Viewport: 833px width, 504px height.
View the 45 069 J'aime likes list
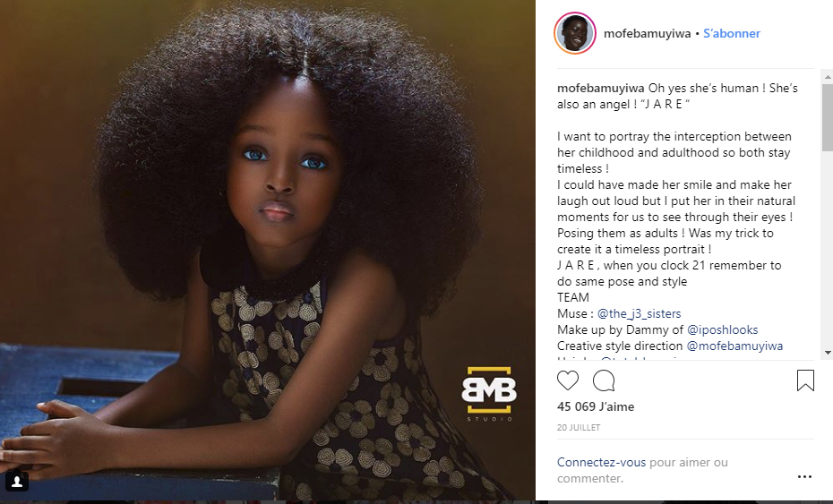[x=596, y=406]
